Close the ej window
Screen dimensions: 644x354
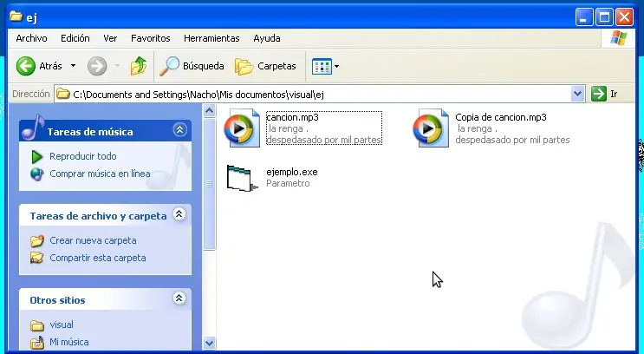[625, 17]
